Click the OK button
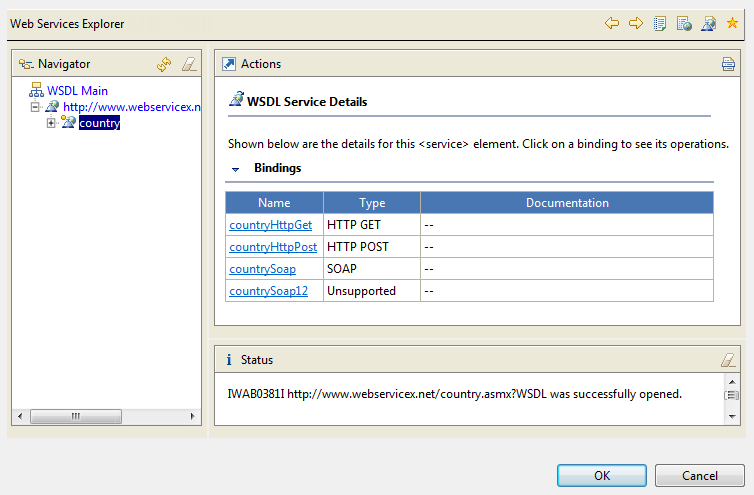This screenshot has height=495, width=754. click(601, 476)
